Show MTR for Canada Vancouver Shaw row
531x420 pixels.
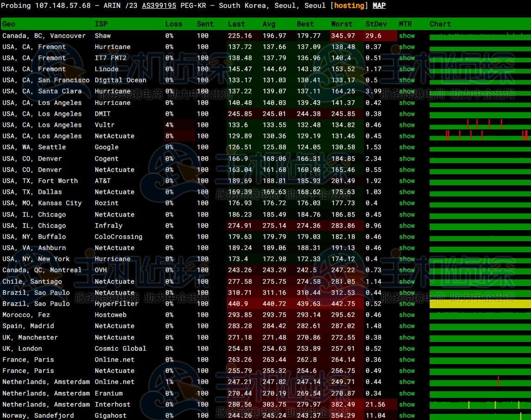click(407, 36)
